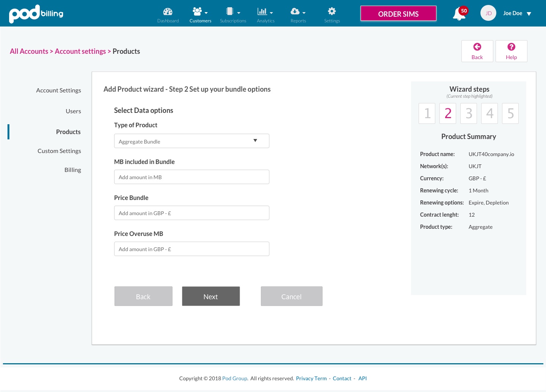This screenshot has height=392, width=546.
Task: Jump to wizard step 3
Action: click(x=469, y=113)
